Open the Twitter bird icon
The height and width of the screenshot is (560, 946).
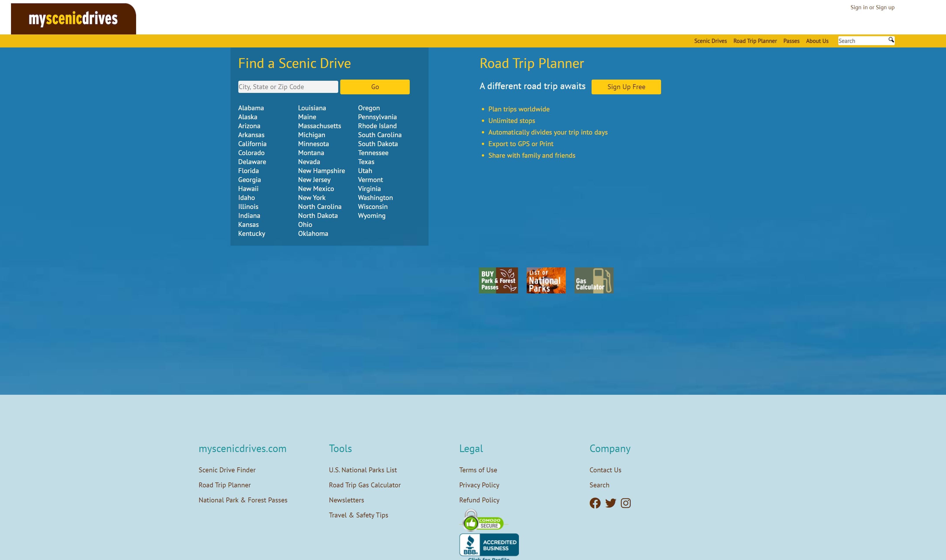click(x=610, y=503)
